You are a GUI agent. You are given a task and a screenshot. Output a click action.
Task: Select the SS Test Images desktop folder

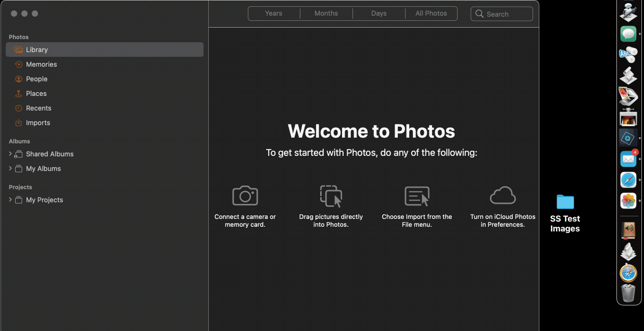point(565,213)
